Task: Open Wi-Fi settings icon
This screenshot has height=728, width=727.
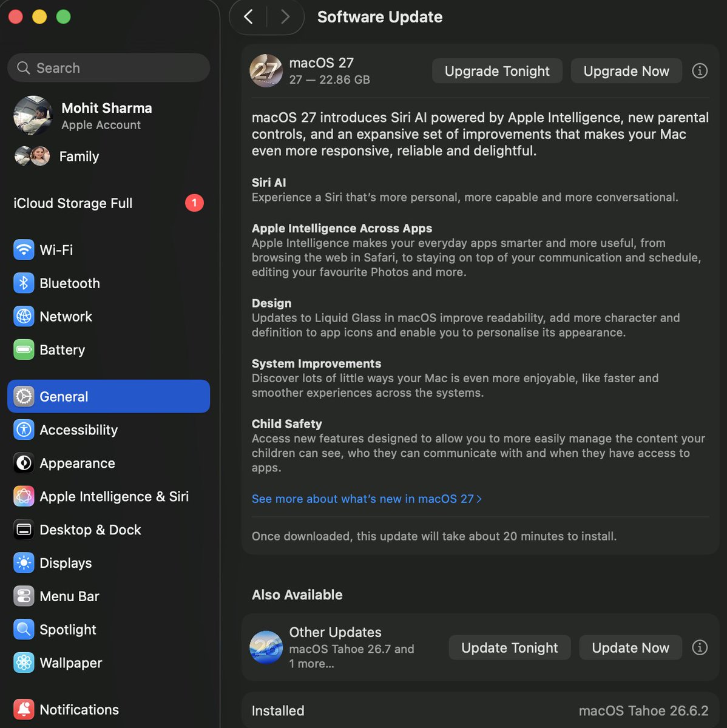Action: (24, 249)
